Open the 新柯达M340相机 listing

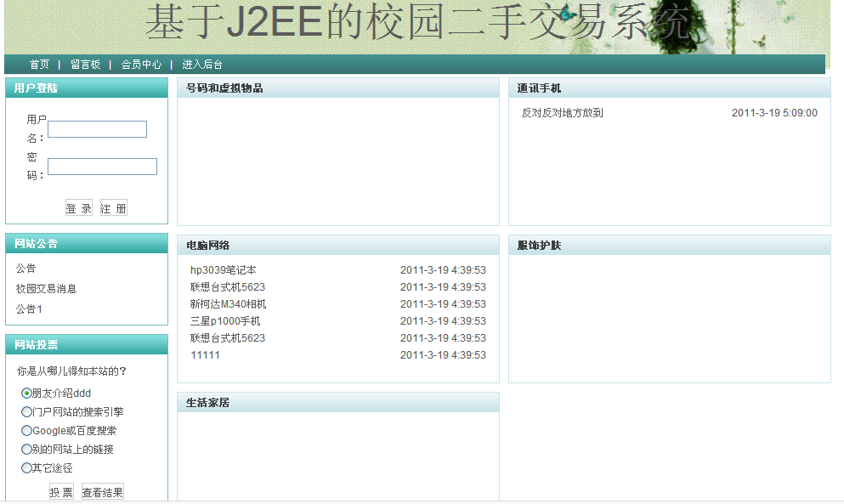[x=229, y=304]
